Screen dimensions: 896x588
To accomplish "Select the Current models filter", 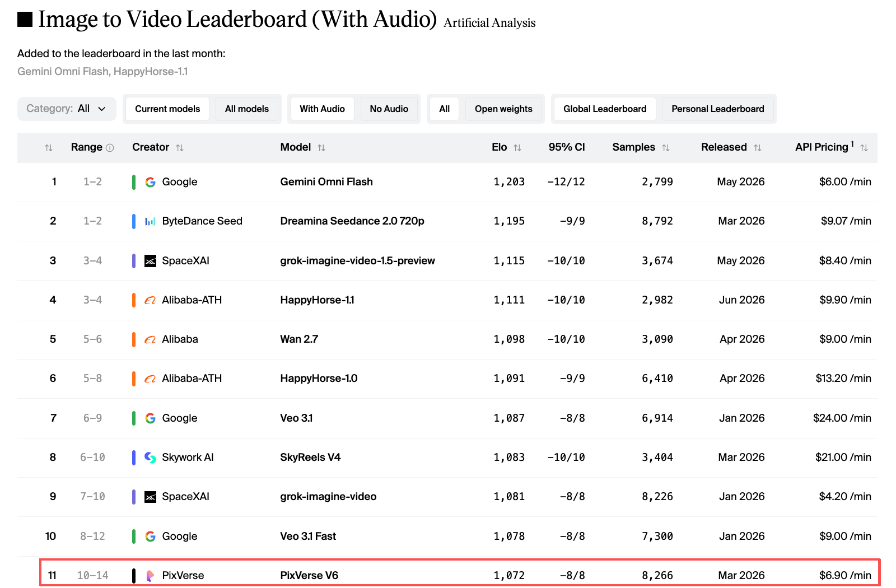I will [167, 109].
